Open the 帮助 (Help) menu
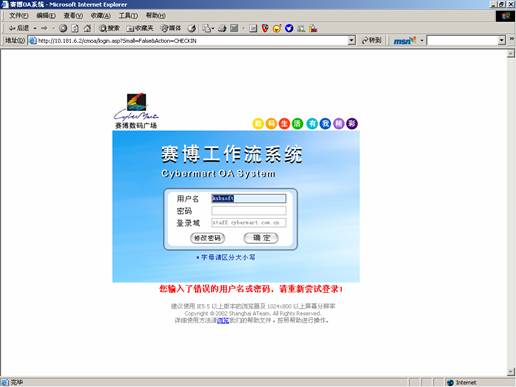This screenshot has width=516, height=387. point(156,16)
